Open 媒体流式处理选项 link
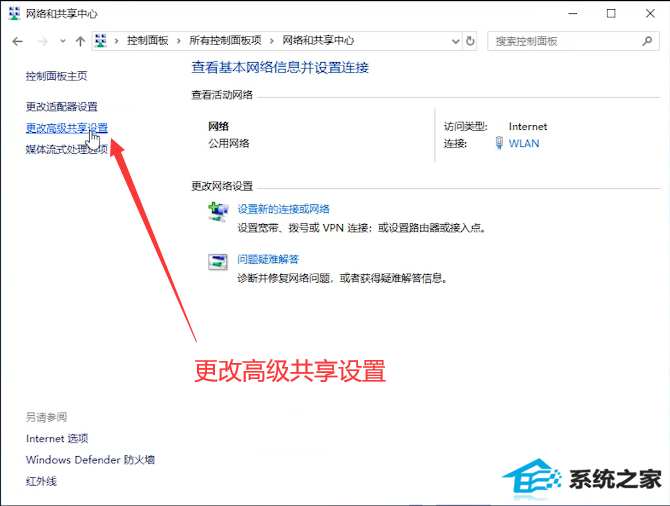This screenshot has height=506, width=670. pos(67,149)
